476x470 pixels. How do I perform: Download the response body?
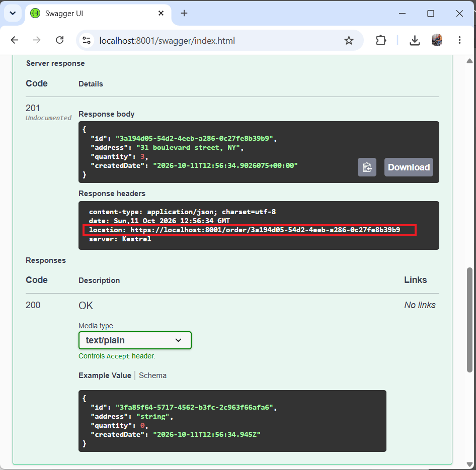tap(409, 167)
